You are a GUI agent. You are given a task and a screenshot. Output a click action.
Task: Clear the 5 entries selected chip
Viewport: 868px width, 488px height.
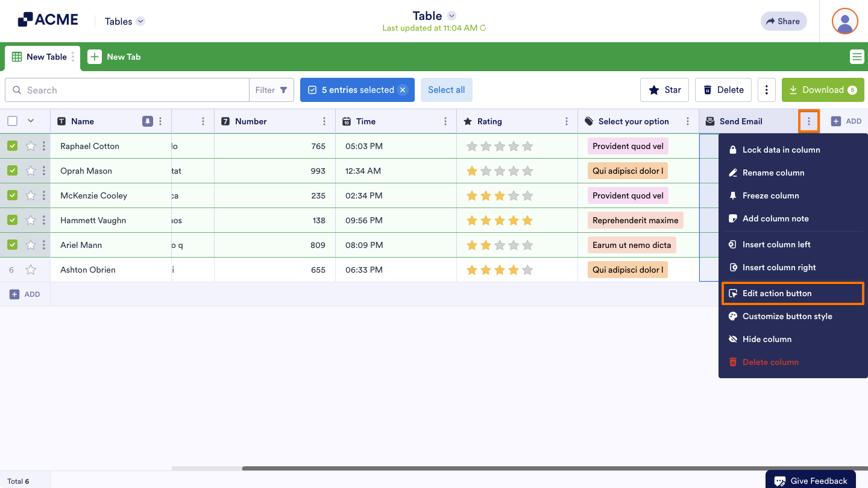click(x=403, y=90)
